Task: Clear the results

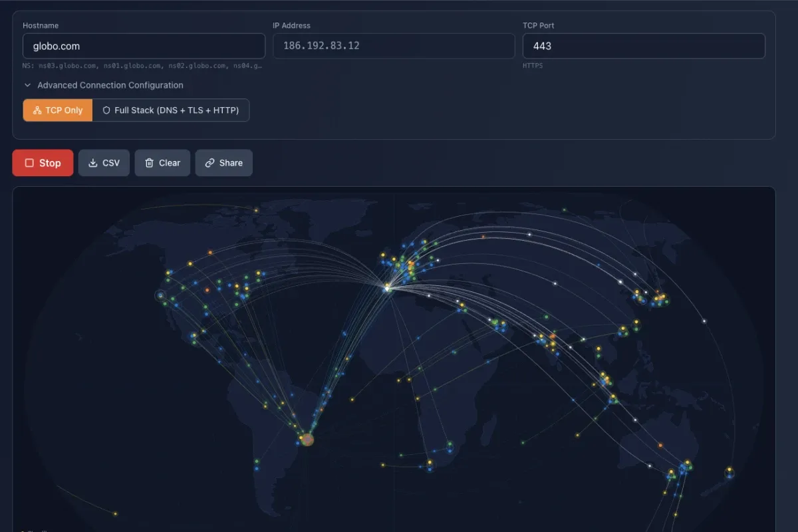Action: tap(162, 163)
